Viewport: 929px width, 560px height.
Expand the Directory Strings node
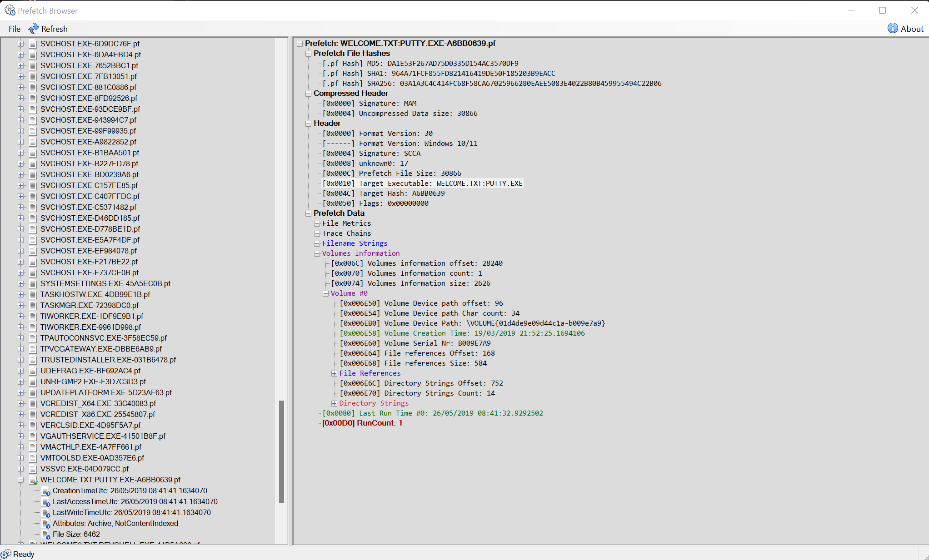coord(334,403)
